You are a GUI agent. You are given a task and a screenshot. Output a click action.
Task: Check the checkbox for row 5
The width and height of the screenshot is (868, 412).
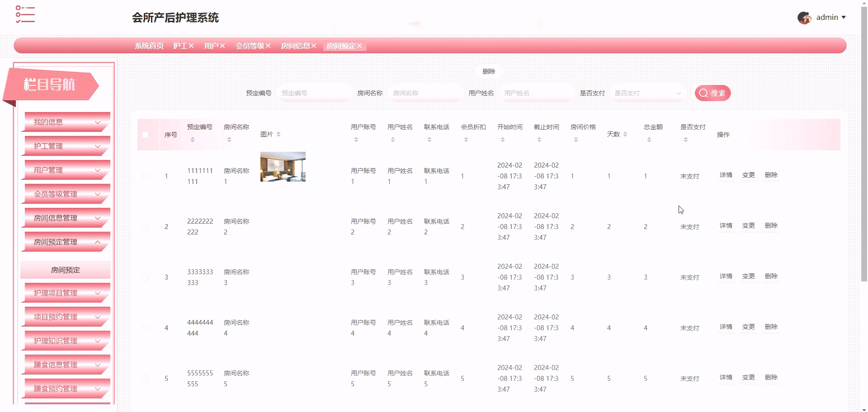[x=145, y=379]
